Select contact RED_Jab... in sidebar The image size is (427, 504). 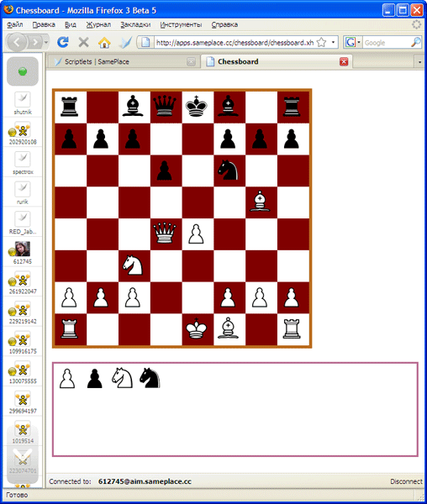[x=23, y=223]
